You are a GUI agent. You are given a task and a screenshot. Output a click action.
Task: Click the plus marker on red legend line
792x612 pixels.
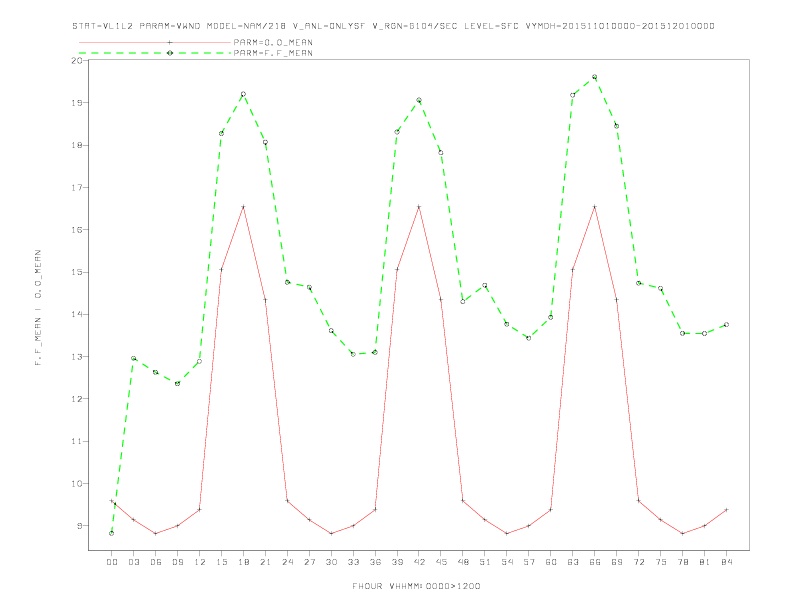point(170,42)
